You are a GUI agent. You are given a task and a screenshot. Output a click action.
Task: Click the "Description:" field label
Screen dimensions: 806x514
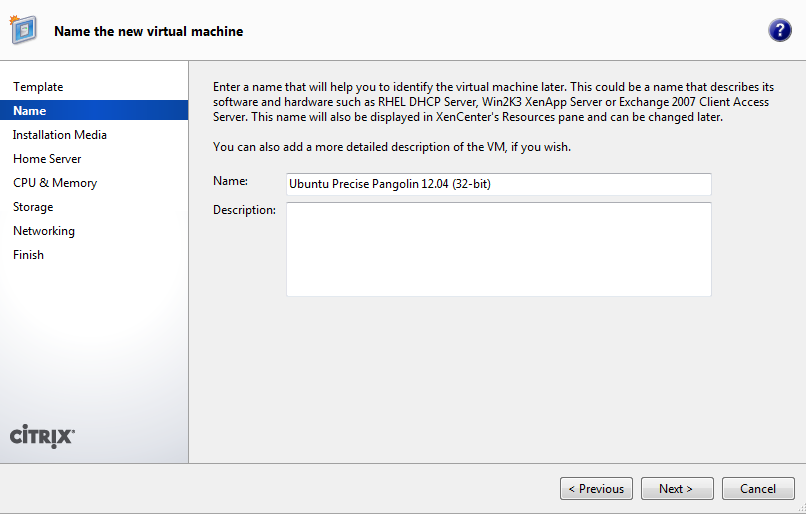pos(244,210)
